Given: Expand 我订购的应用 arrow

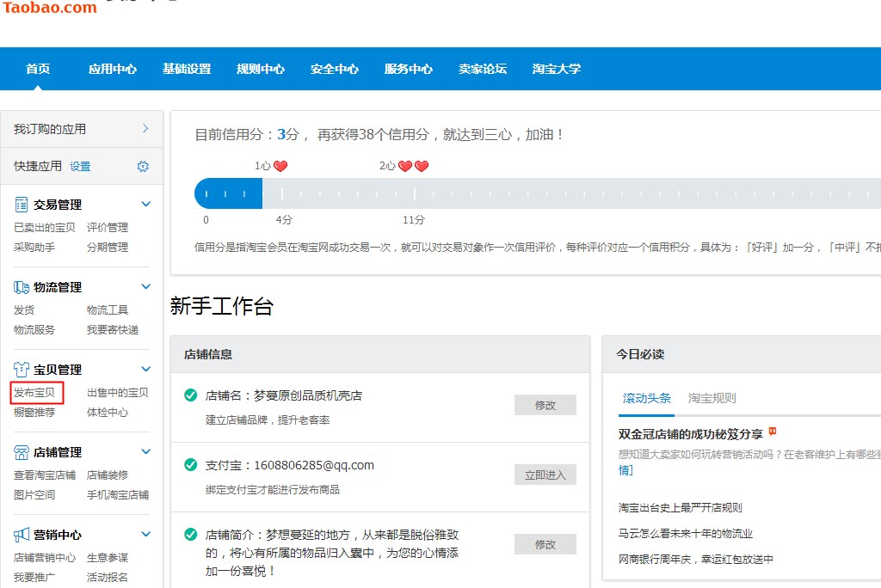Looking at the screenshot, I should tap(145, 129).
